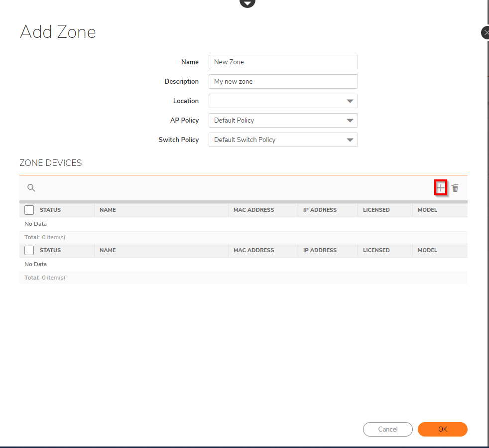Click the STATUS column header in upper table
The height and width of the screenshot is (448, 489).
coord(50,210)
